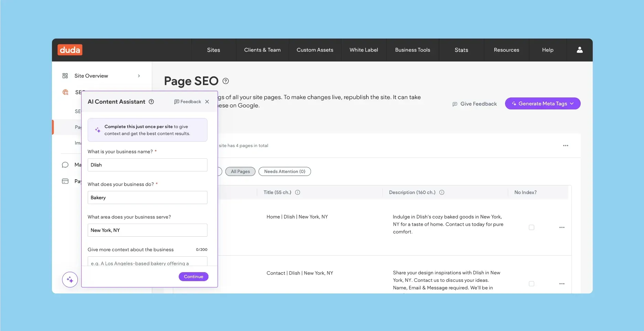The height and width of the screenshot is (331, 644).
Task: Open the Generate Meta Tags dropdown
Action: (543, 104)
